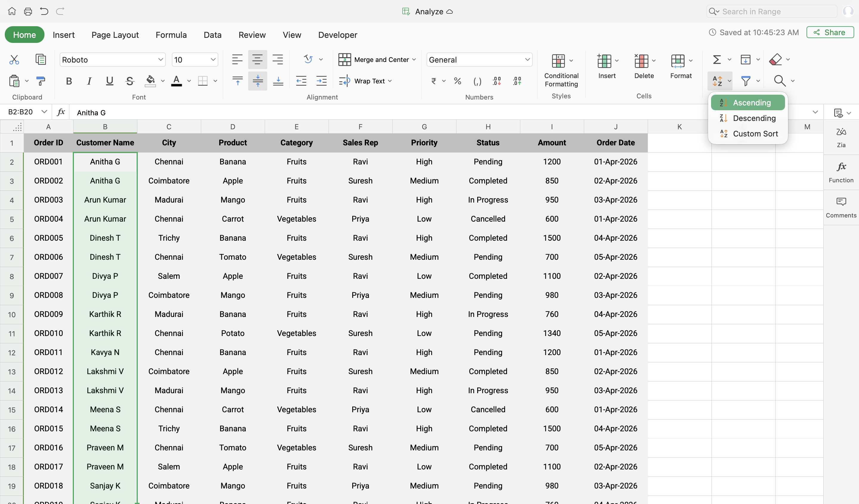
Task: Switch to the Data tab
Action: pos(212,35)
